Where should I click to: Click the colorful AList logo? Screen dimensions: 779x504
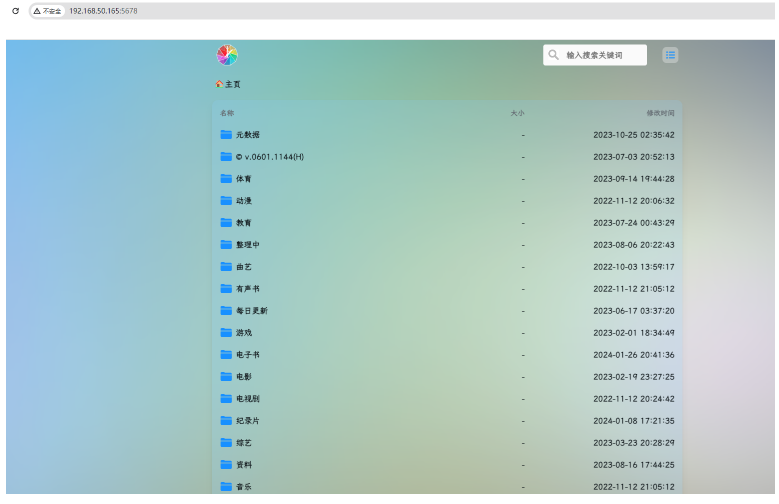pyautogui.click(x=227, y=55)
